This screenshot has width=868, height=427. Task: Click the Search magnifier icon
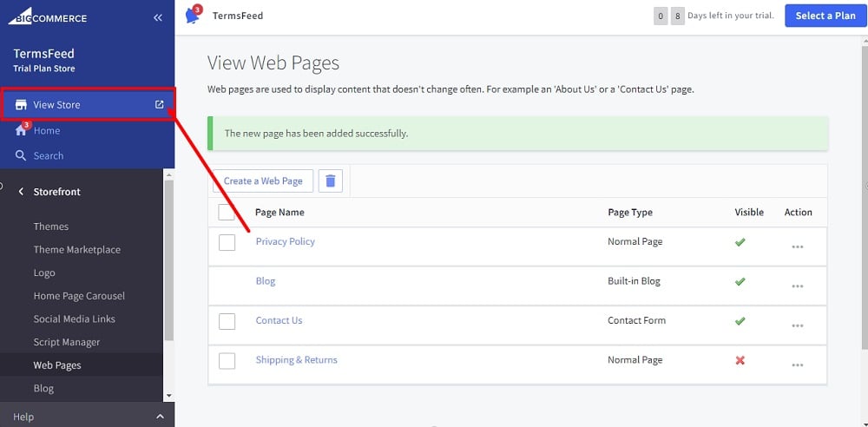[x=21, y=155]
